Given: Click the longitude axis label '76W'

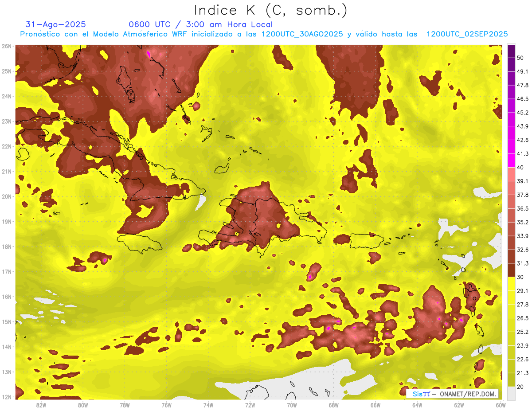Looking at the screenshot, I should [166, 405].
